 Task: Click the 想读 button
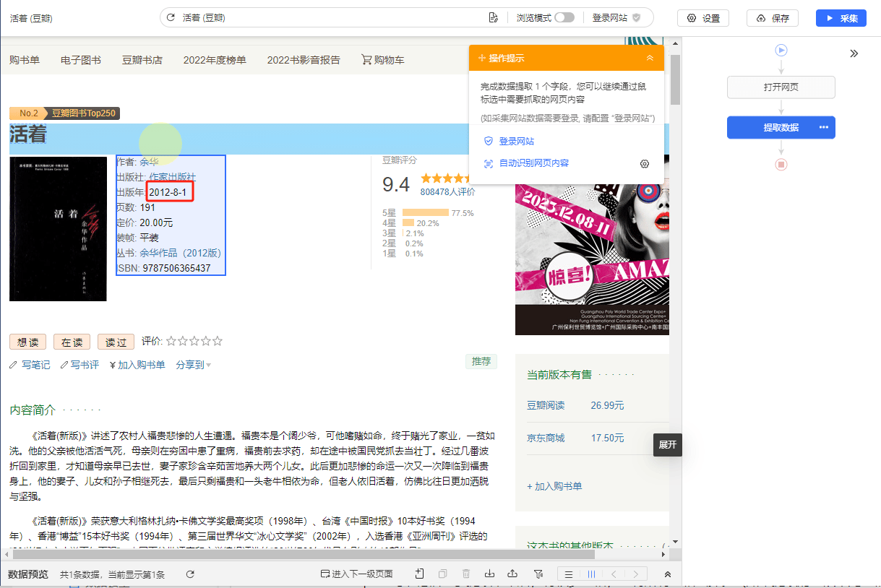pos(28,342)
